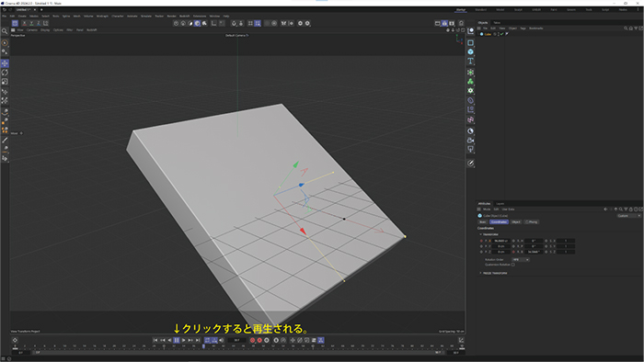Open the Object tab in Attributes

(x=516, y=221)
